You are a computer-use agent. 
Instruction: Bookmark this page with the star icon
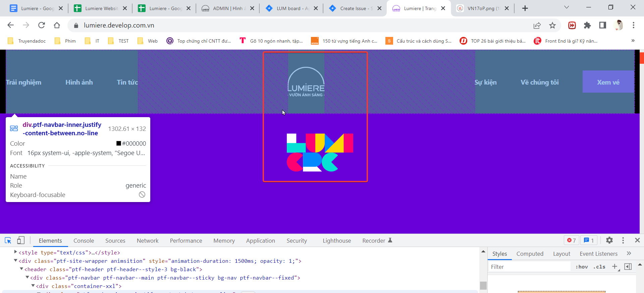click(552, 25)
